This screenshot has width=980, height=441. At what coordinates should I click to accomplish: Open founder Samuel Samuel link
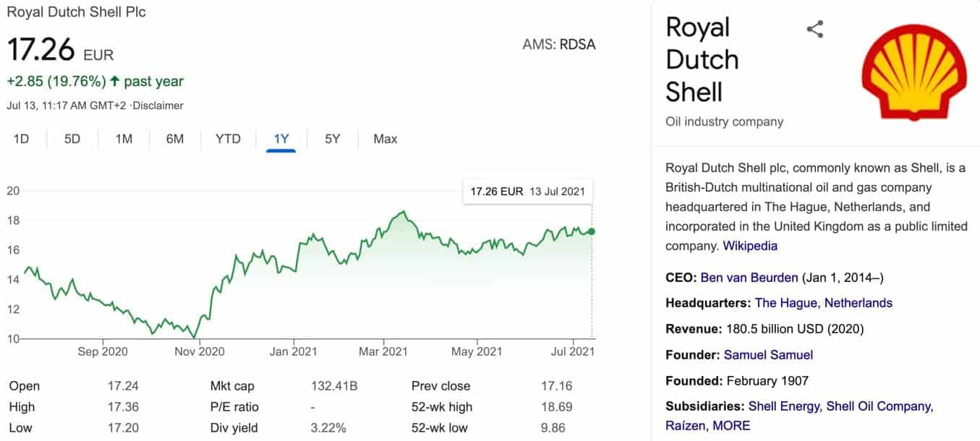click(768, 355)
